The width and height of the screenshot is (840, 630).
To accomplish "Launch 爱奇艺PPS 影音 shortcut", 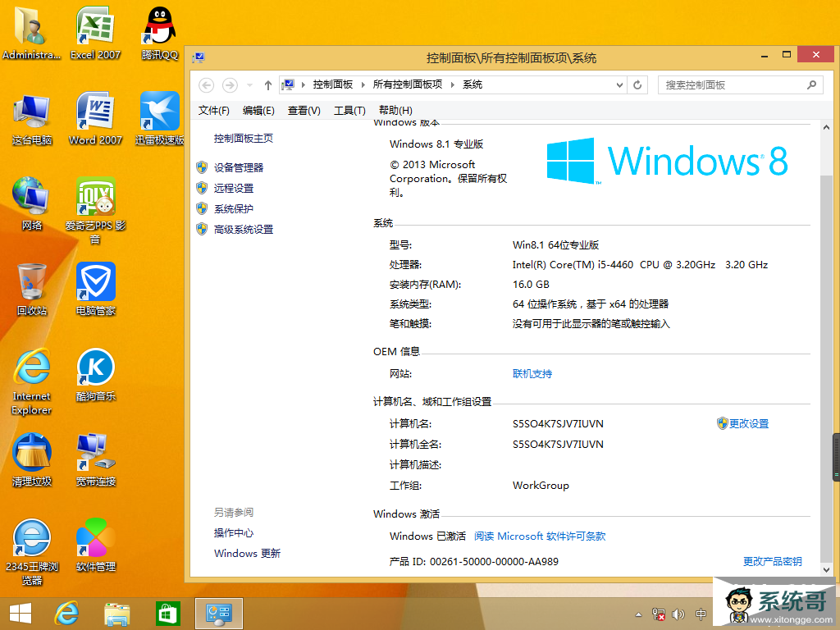I will click(95, 211).
